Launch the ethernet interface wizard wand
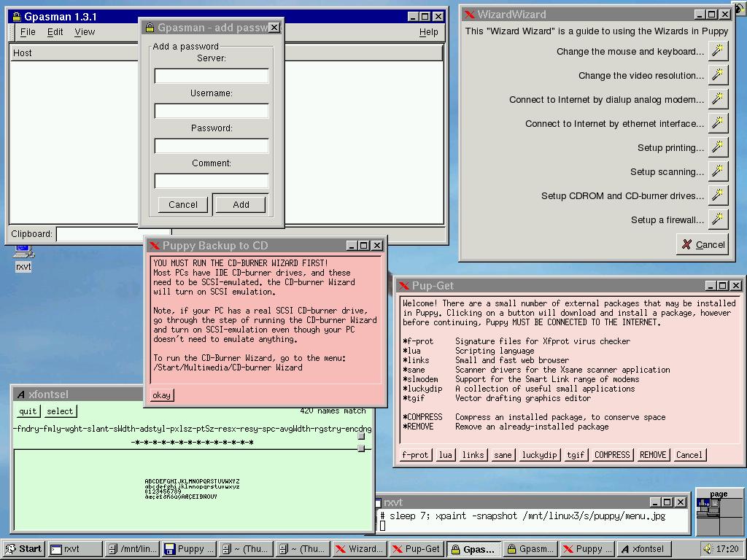Screen dimensions: 747x560 click(x=718, y=123)
